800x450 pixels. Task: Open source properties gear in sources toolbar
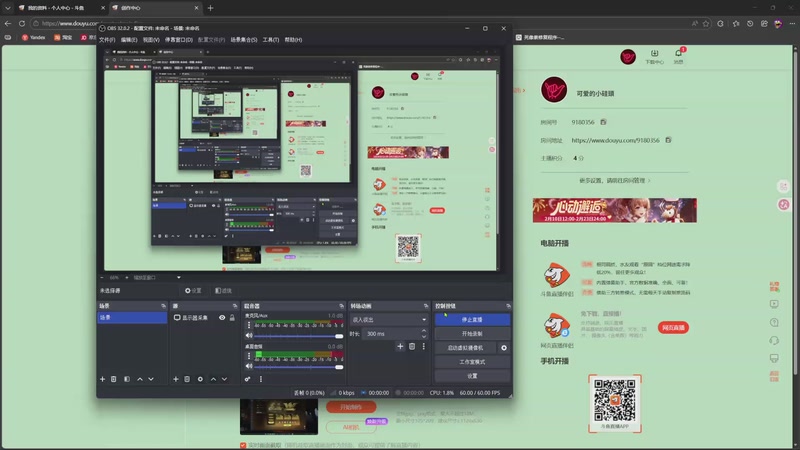coord(200,379)
